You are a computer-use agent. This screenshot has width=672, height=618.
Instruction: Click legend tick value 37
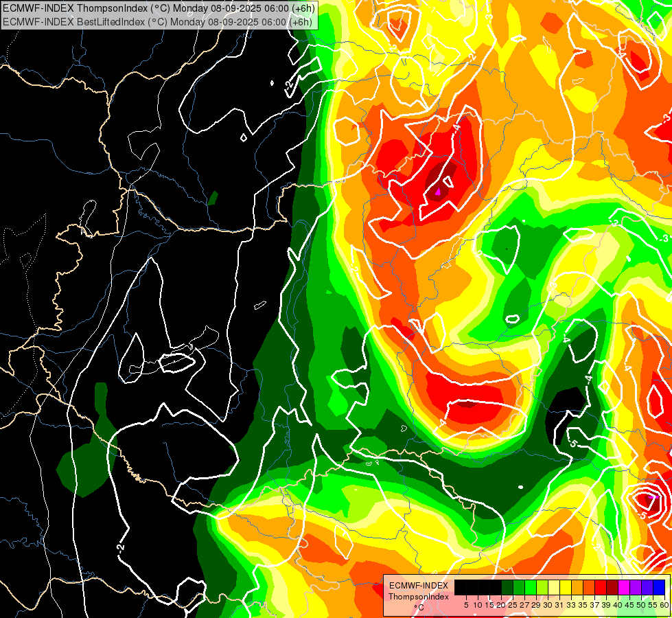[594, 605]
